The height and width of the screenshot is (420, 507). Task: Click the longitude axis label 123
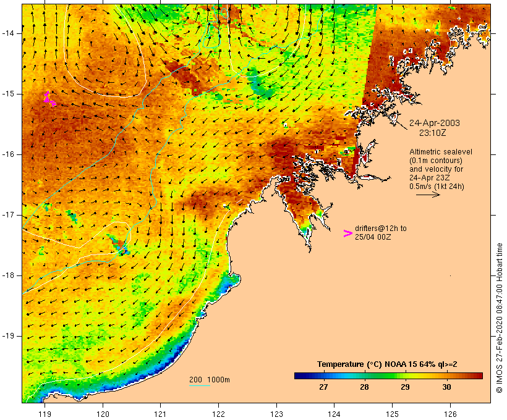(276, 414)
